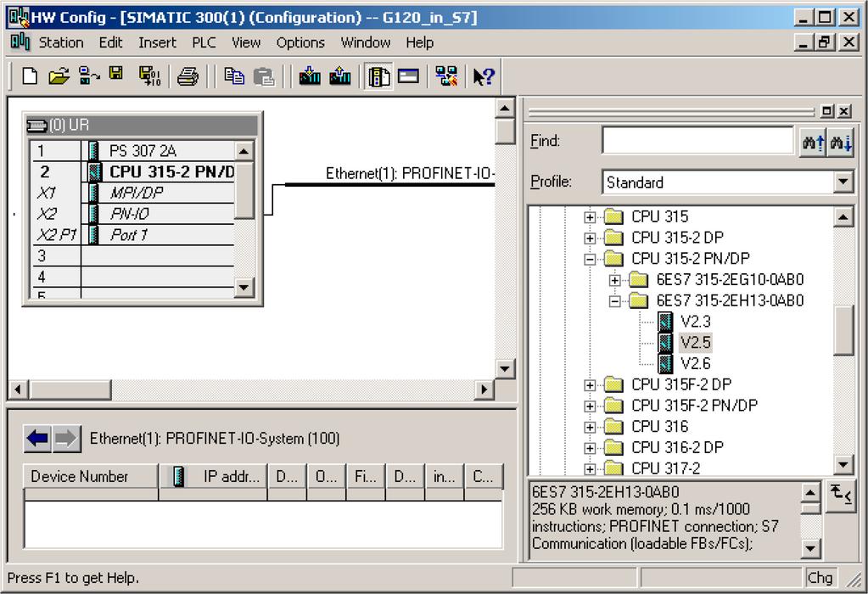Open the PLC menu

pos(204,42)
